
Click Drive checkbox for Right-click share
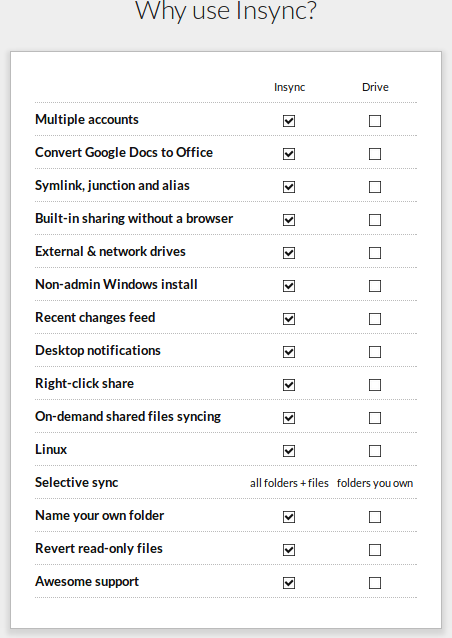click(x=375, y=385)
